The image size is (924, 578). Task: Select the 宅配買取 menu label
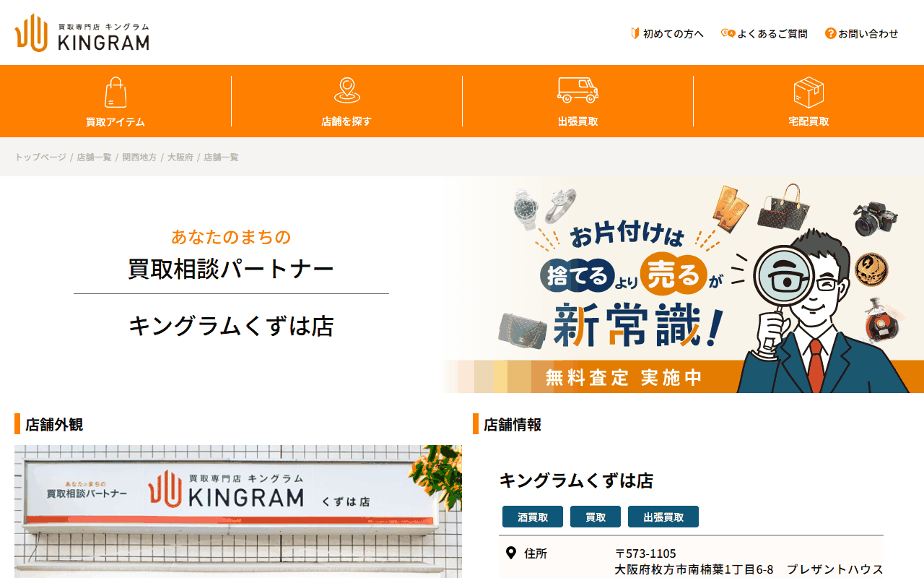click(808, 121)
